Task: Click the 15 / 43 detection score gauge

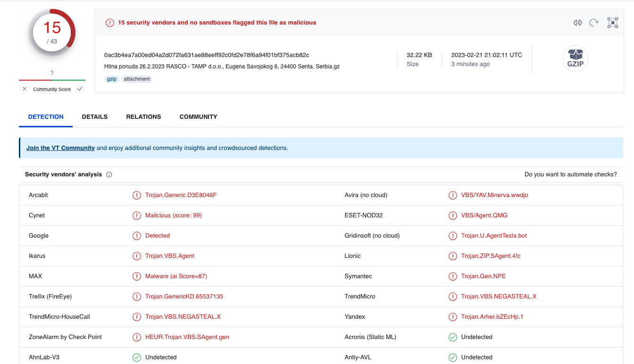Action: [x=52, y=33]
